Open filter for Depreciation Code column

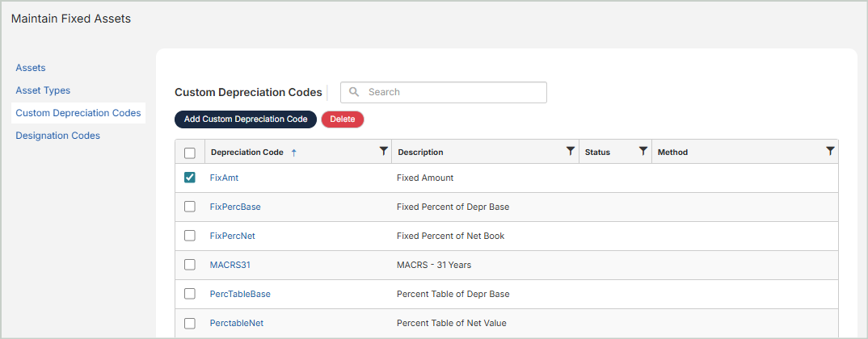pyautogui.click(x=383, y=151)
